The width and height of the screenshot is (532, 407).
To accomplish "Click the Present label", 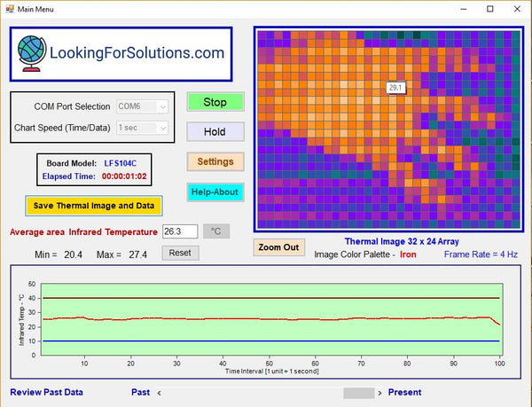I will pos(405,393).
